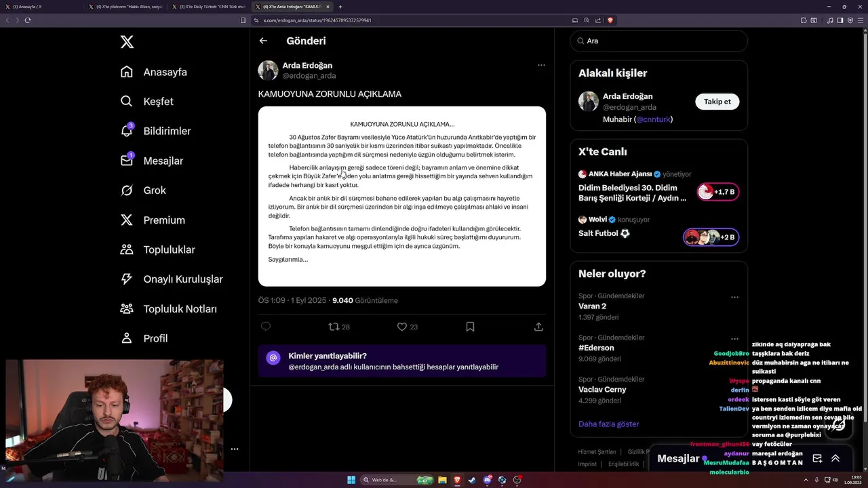Screen dimensions: 868x488
Task: Click the account more dots near webcam
Action: tap(235, 449)
